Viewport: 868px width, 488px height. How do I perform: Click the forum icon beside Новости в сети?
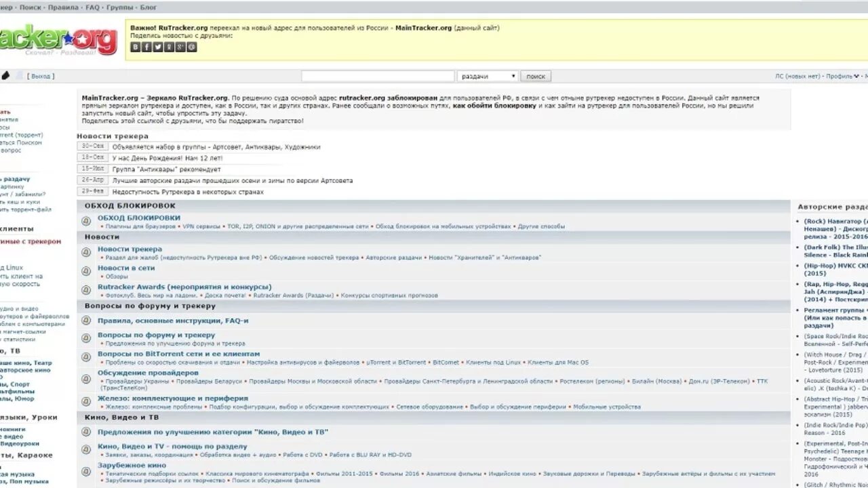tap(86, 271)
